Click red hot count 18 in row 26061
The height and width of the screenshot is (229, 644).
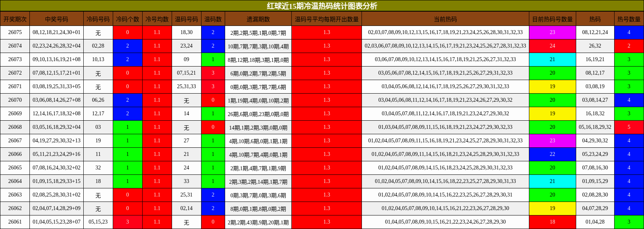[552, 222]
